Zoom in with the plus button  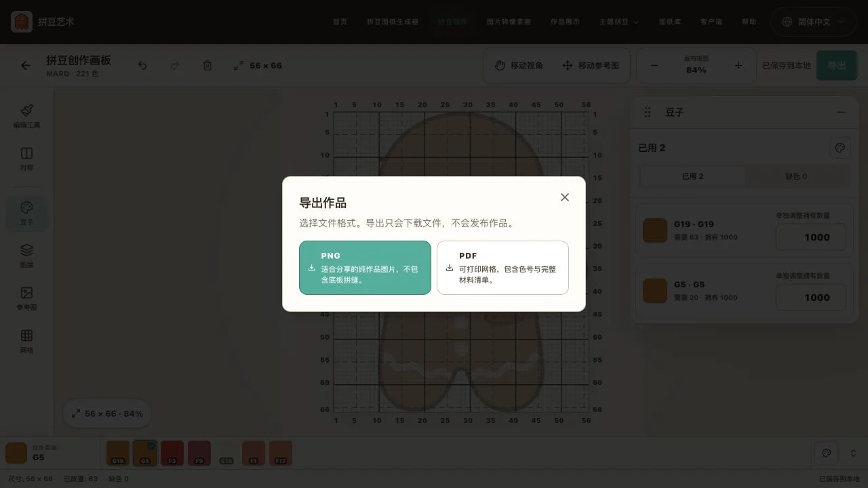pos(738,66)
